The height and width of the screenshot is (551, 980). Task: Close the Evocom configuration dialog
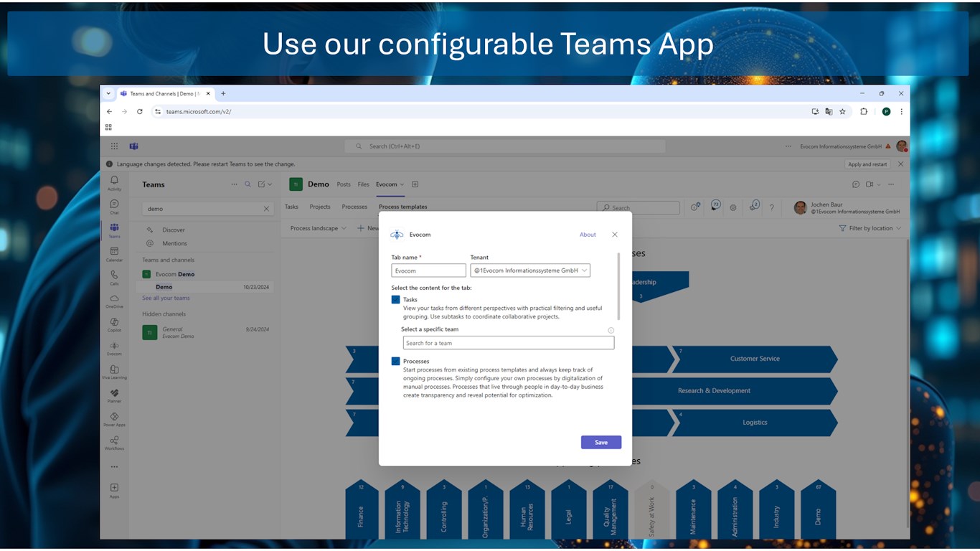point(615,235)
